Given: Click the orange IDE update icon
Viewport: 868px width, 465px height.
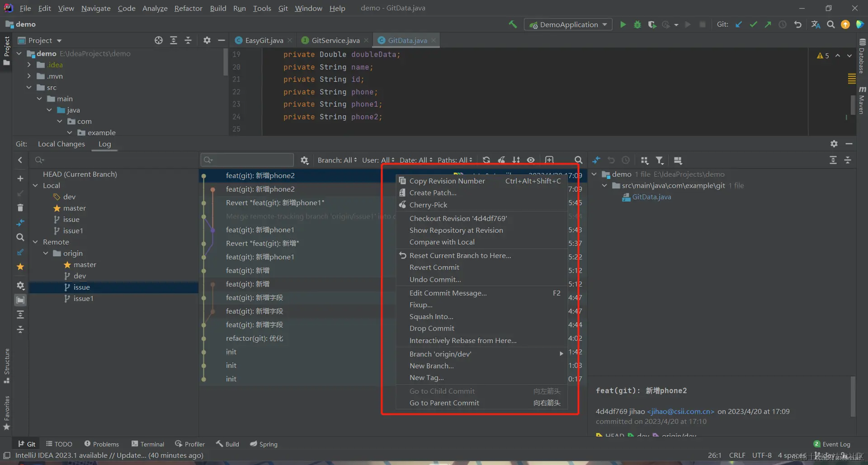Looking at the screenshot, I should (845, 24).
